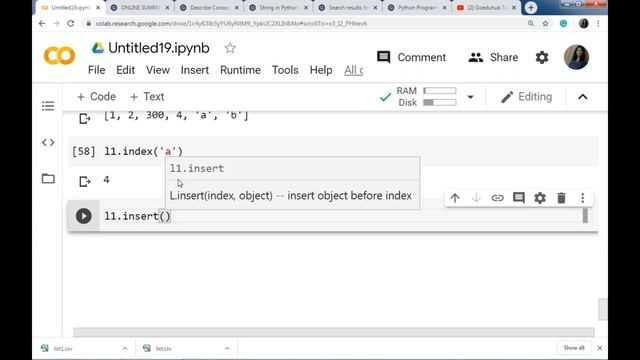Click the Share button
640x360 pixels.
coord(493,58)
